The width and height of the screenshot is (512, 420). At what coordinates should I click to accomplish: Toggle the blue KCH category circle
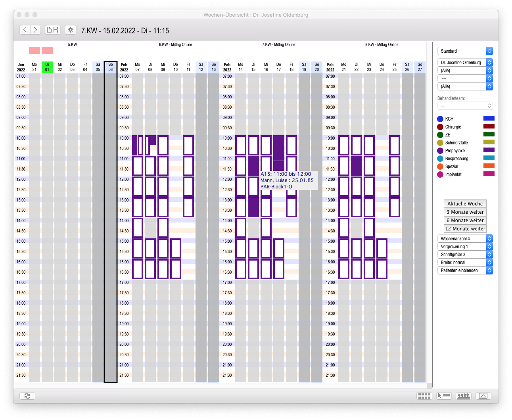click(x=440, y=119)
